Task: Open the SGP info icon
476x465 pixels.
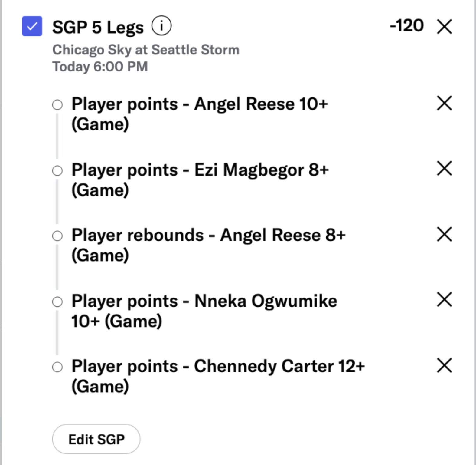Action: (161, 26)
